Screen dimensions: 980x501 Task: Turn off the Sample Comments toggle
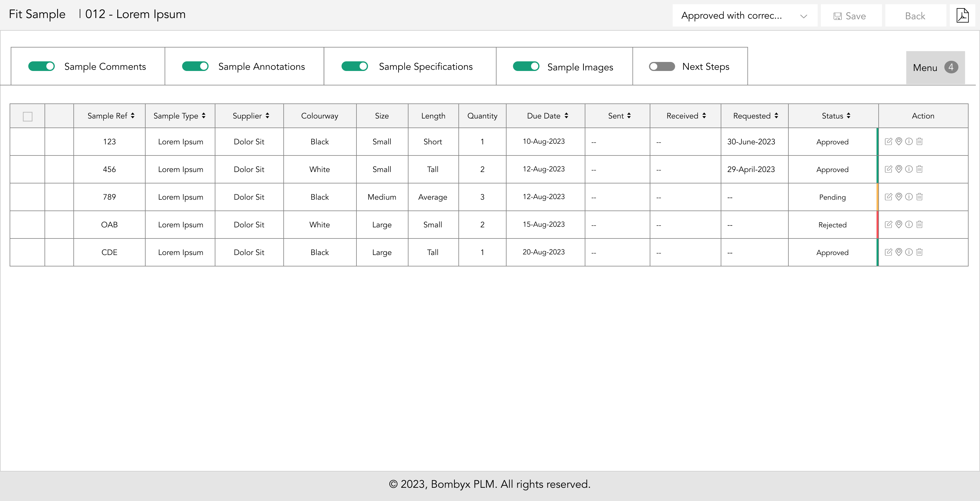(42, 66)
